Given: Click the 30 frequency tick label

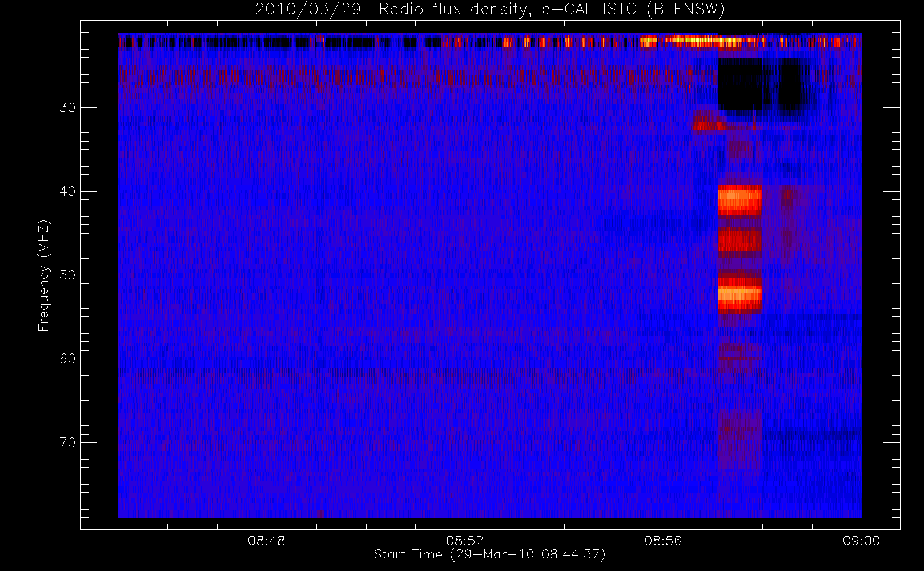Looking at the screenshot, I should (67, 108).
